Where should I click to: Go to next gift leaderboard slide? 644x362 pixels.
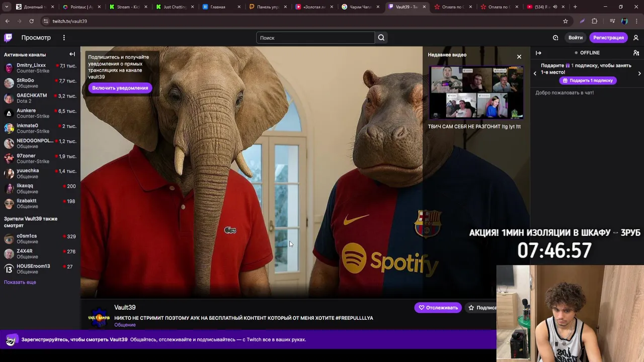click(x=639, y=73)
